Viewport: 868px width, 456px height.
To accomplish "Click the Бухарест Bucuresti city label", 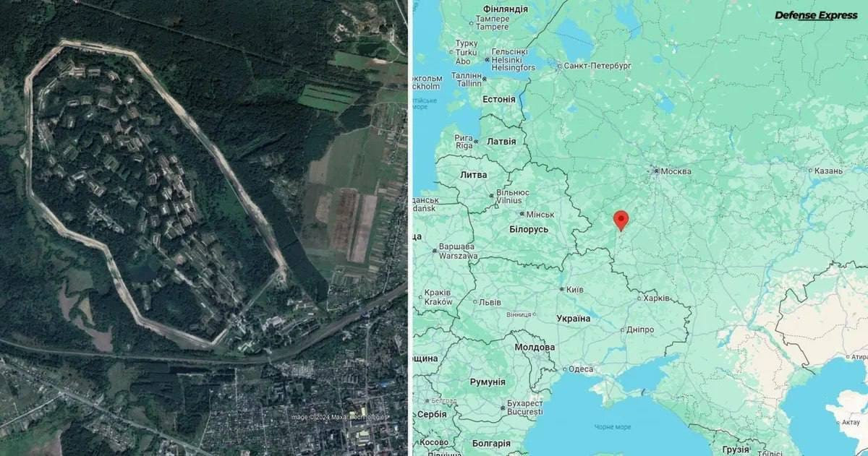I will tap(525, 407).
